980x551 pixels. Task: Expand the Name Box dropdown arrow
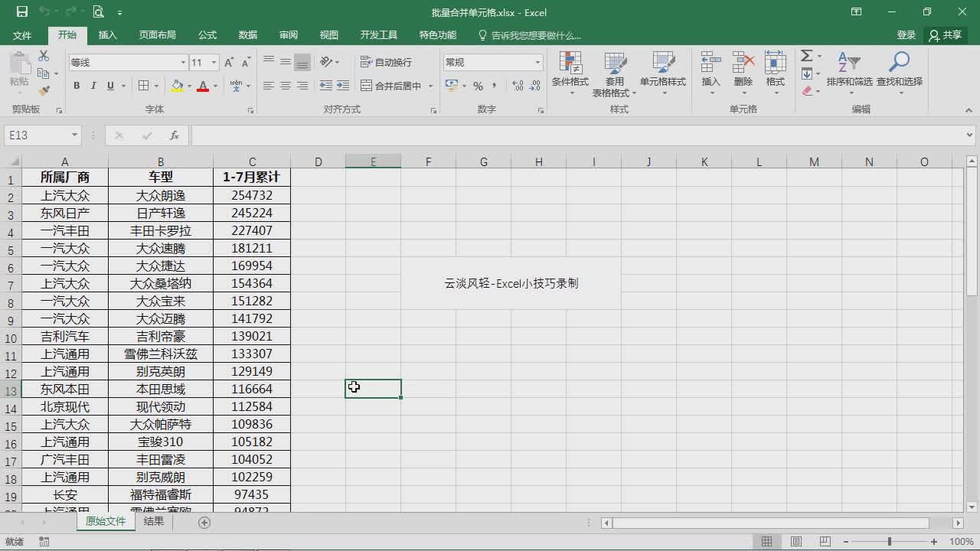click(74, 135)
